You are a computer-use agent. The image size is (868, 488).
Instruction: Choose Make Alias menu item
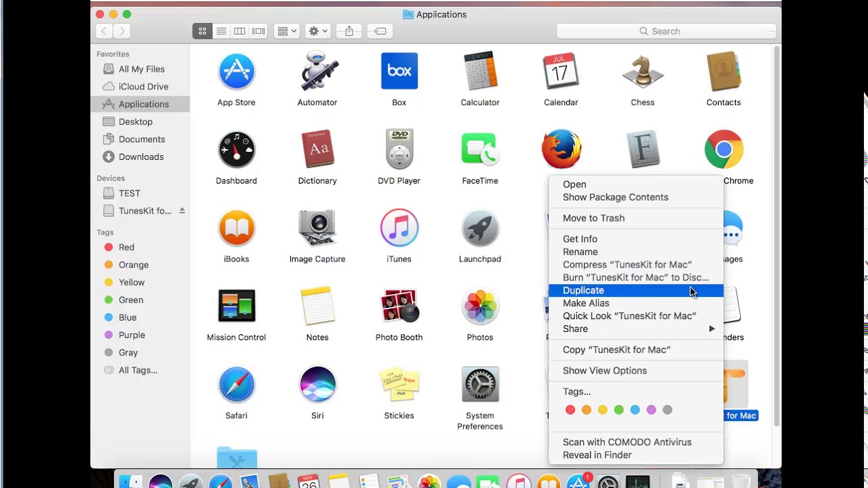click(635, 303)
